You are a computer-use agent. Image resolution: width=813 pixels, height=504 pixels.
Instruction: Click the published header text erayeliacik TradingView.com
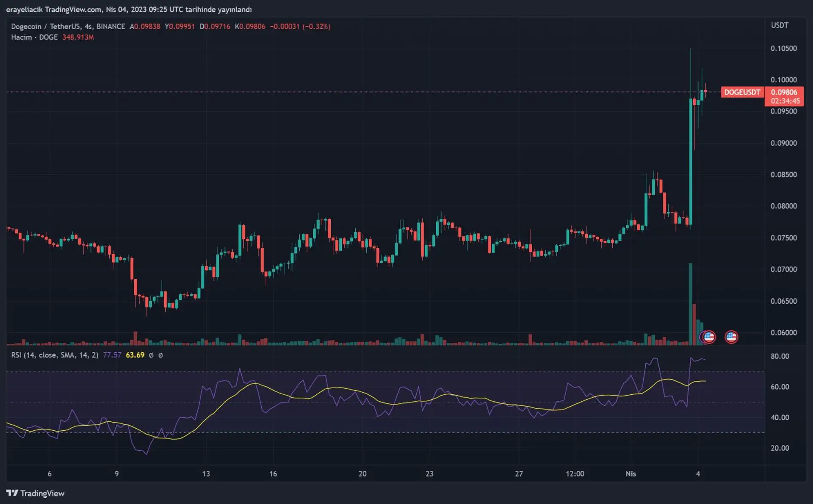coord(54,9)
